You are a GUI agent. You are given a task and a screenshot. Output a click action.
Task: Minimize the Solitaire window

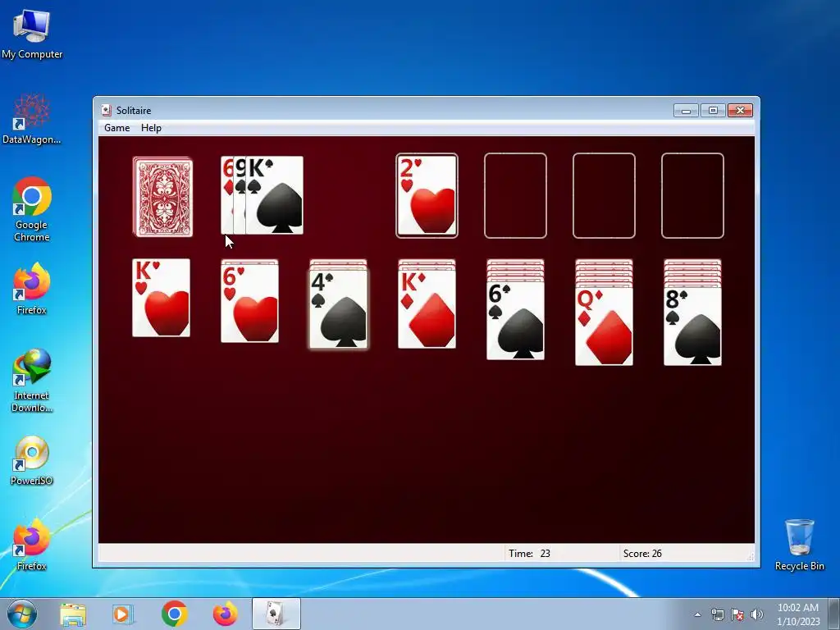pyautogui.click(x=686, y=111)
